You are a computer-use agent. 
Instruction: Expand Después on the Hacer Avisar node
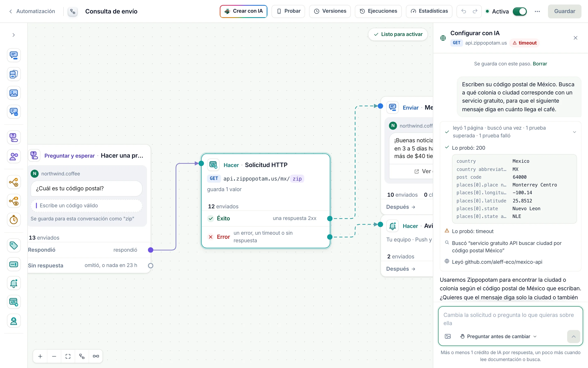(x=401, y=269)
